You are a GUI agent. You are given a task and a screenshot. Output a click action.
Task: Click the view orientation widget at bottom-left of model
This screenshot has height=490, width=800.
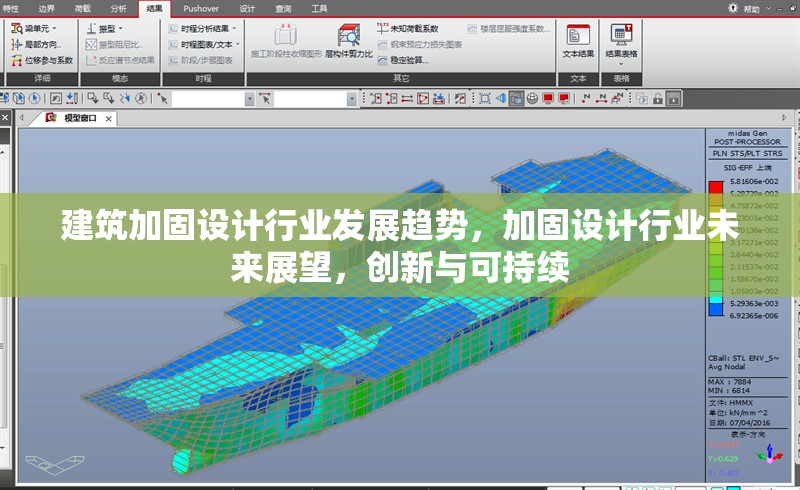pos(55,463)
